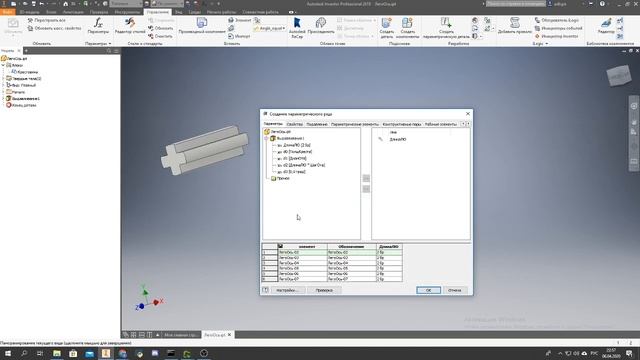Click ViewCube in viewport corner
This screenshot has width=640, height=360.
[x=619, y=76]
